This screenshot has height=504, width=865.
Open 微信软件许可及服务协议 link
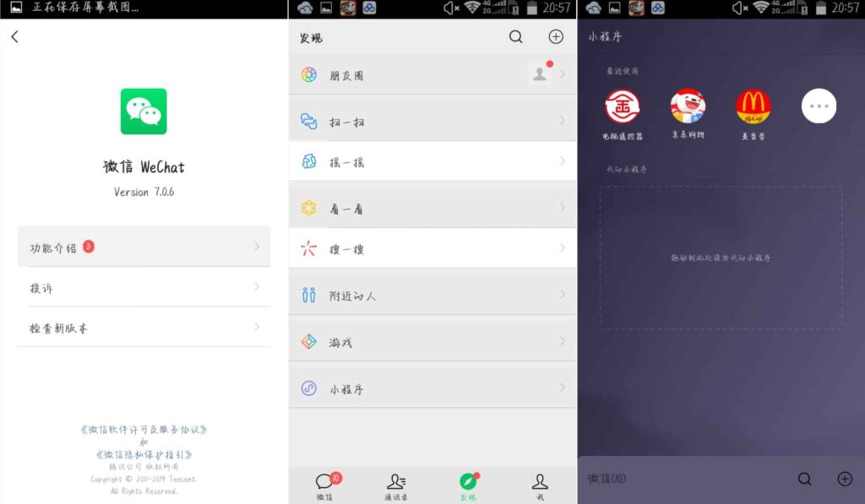pyautogui.click(x=144, y=430)
